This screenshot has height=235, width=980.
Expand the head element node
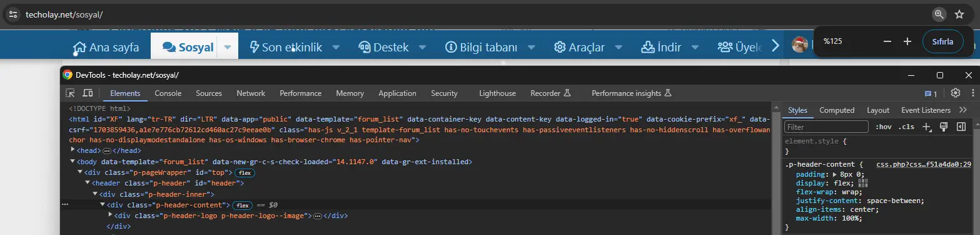tap(73, 150)
